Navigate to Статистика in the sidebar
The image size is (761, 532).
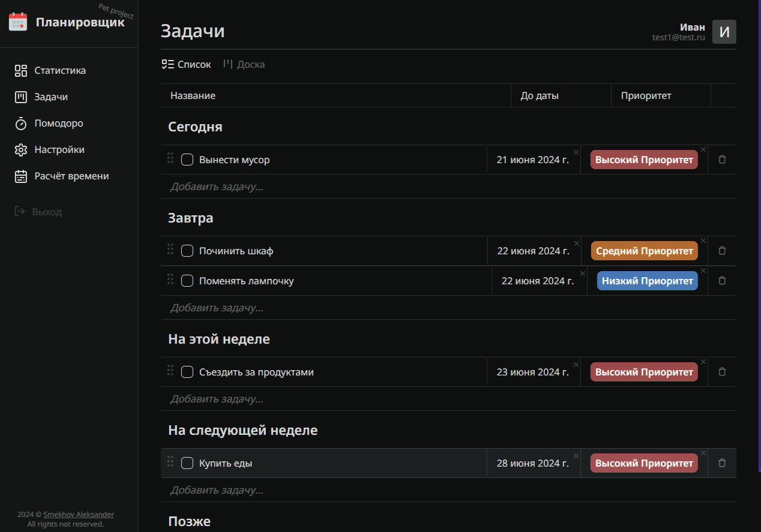click(x=59, y=71)
